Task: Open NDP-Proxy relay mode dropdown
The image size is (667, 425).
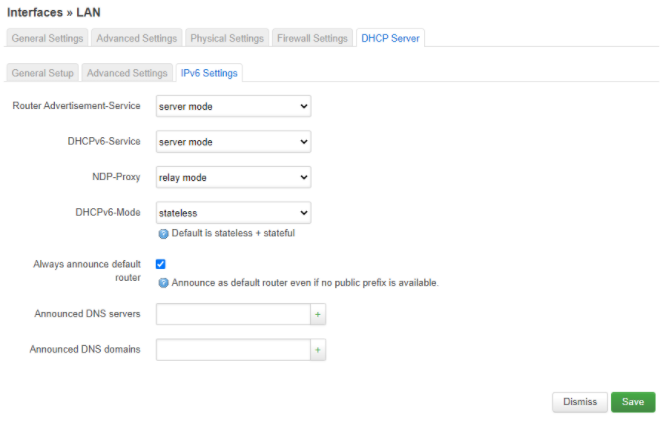Action: coord(234,177)
